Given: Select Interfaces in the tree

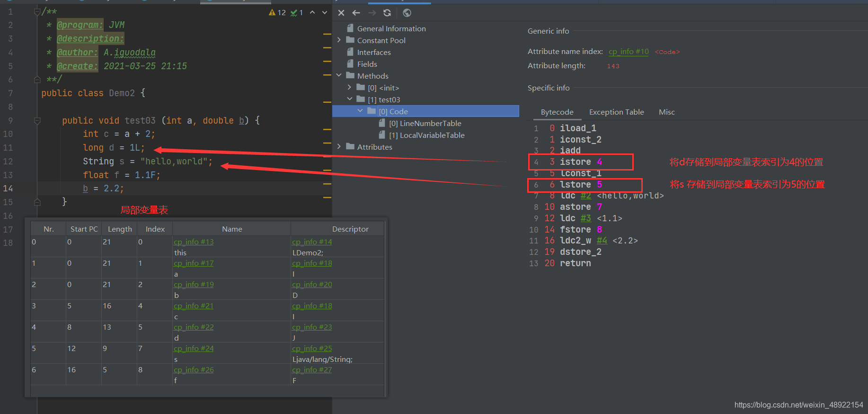Looking at the screenshot, I should tap(374, 52).
